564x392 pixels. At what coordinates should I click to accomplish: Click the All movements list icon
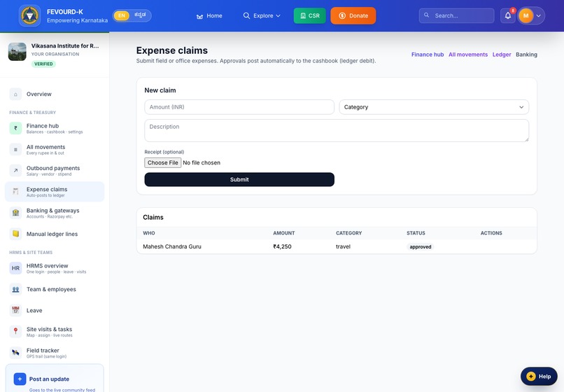(x=15, y=149)
